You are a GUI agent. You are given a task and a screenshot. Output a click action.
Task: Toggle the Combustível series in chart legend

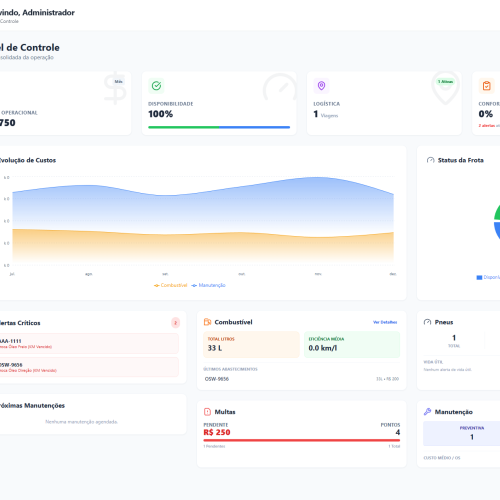click(x=171, y=285)
